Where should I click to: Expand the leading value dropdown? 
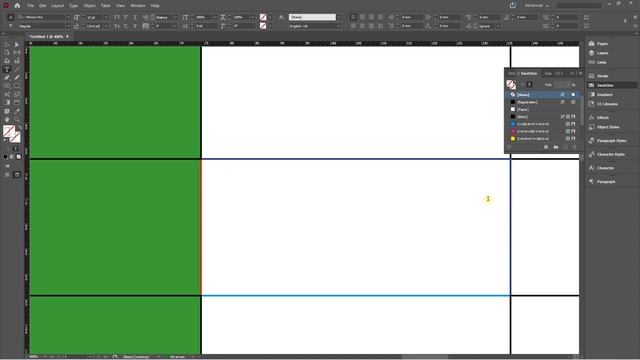pyautogui.click(x=106, y=26)
